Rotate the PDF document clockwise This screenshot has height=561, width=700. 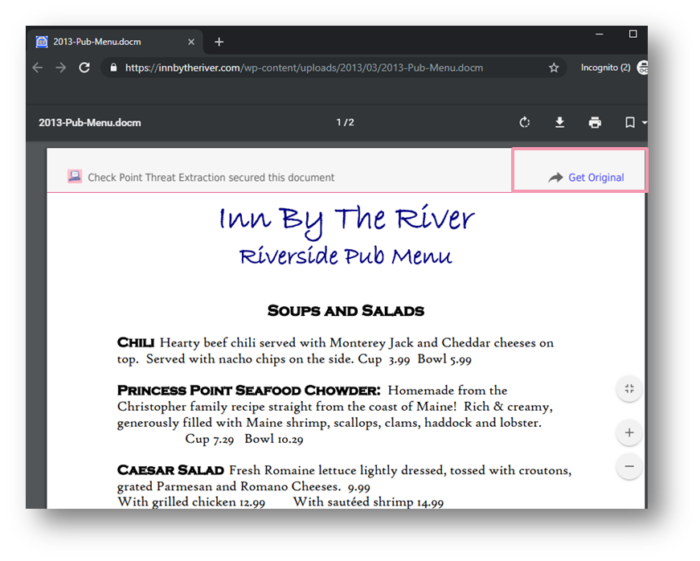point(525,123)
